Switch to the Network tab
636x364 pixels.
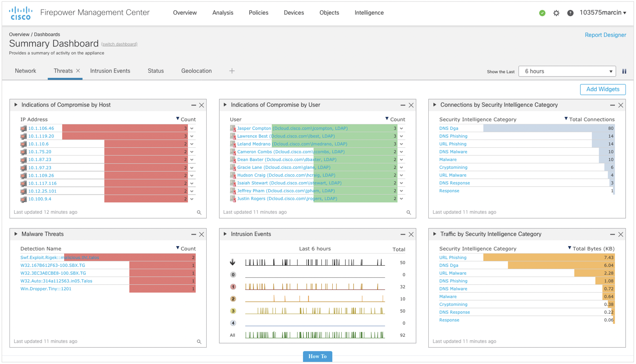[26, 71]
